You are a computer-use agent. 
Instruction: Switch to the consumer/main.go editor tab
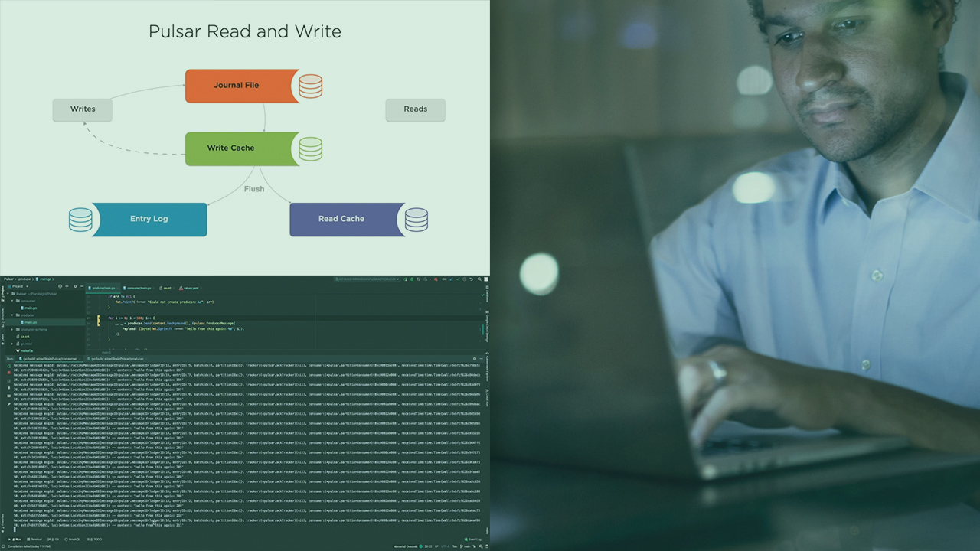click(138, 288)
